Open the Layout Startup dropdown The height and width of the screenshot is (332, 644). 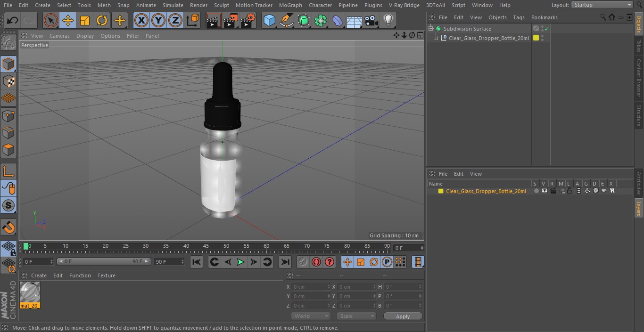(602, 5)
